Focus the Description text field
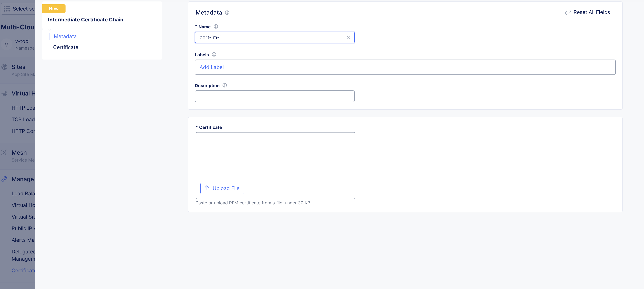Screen dimensions: 644x289 (x=274, y=96)
